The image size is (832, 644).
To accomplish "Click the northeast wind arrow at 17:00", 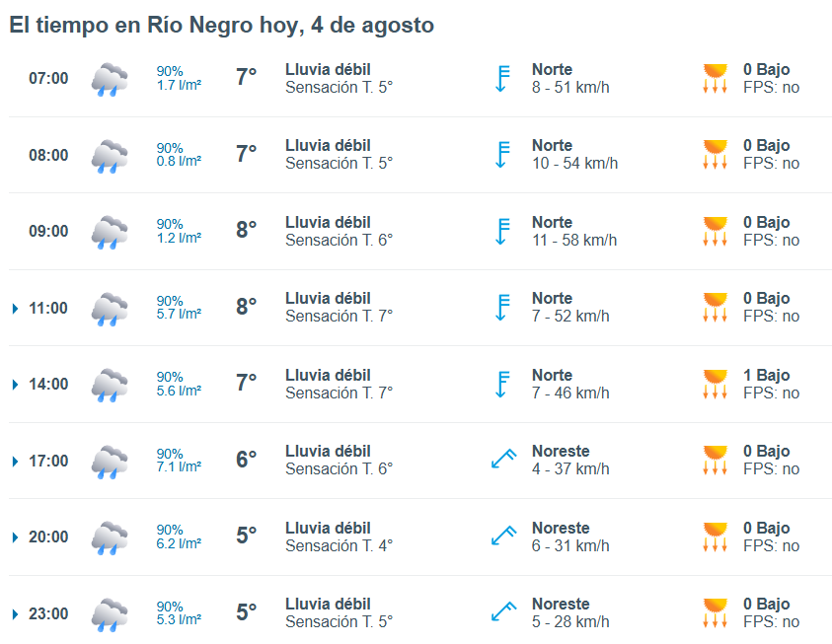I will tap(503, 459).
